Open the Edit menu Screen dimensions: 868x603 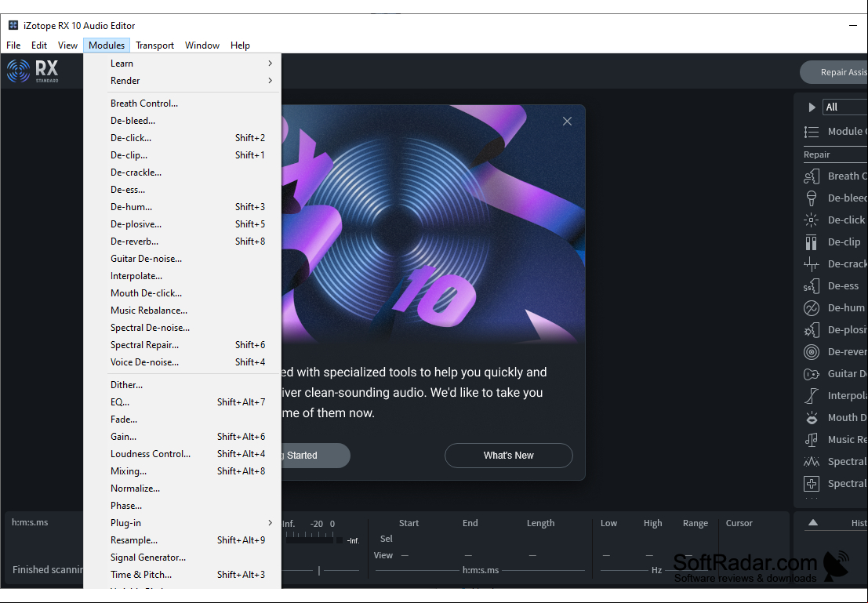[38, 45]
